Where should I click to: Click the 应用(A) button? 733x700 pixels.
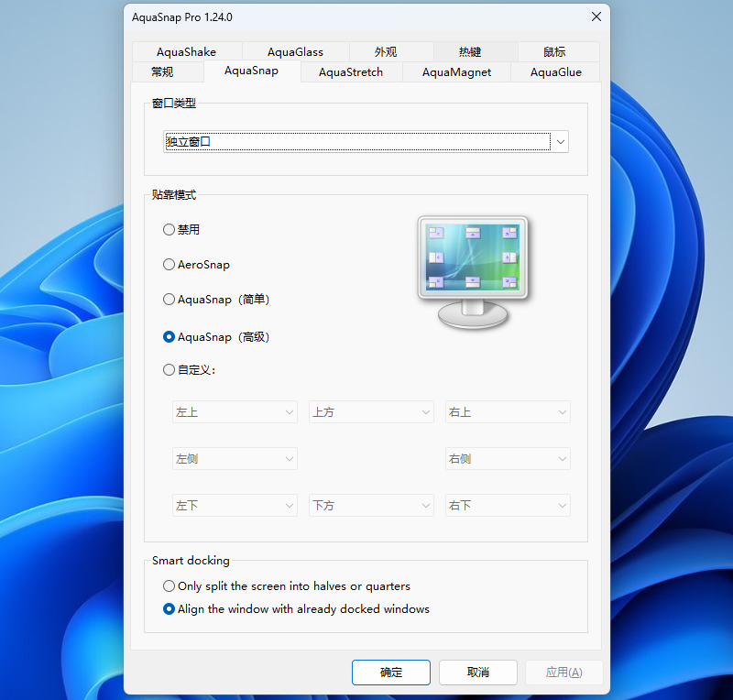pos(563,673)
